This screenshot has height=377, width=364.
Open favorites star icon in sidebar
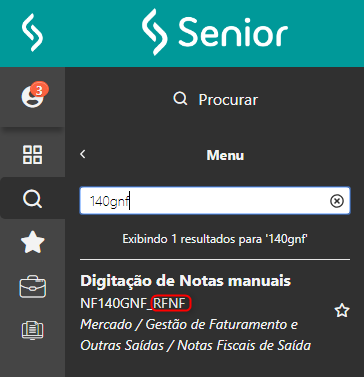tap(32, 243)
